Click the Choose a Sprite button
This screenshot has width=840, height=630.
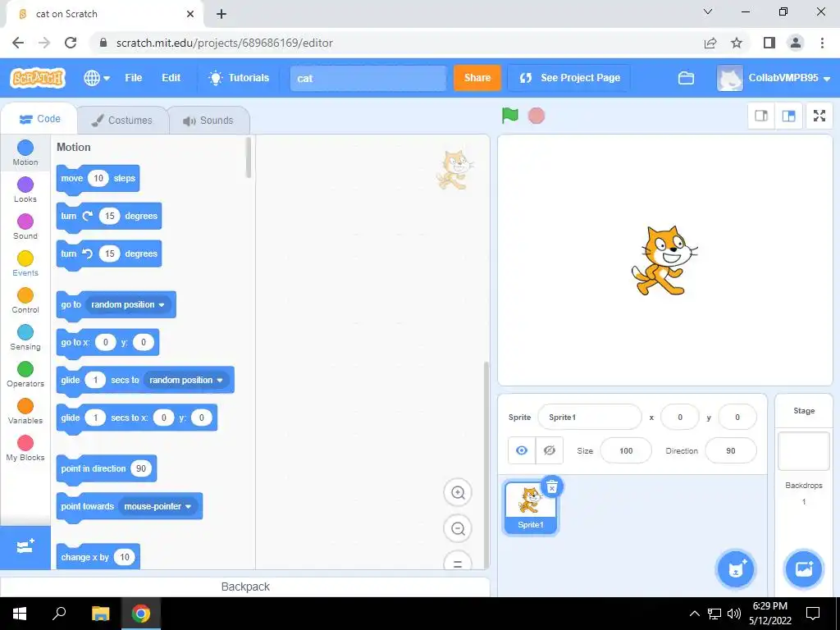pos(736,569)
